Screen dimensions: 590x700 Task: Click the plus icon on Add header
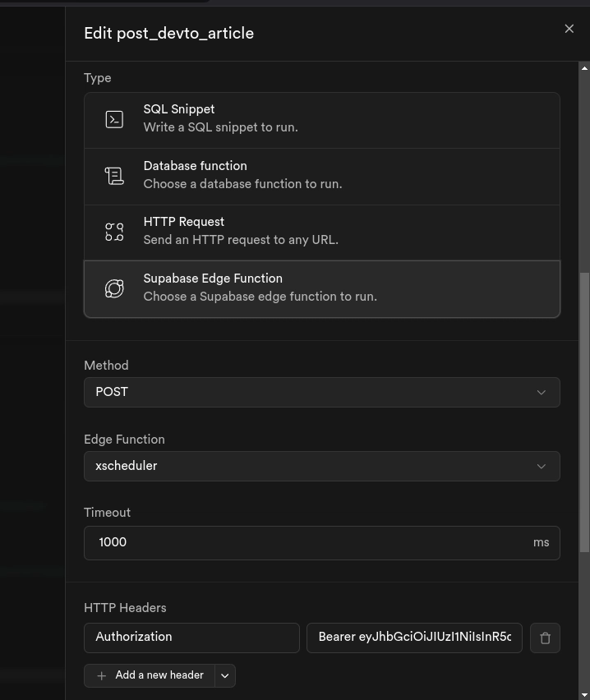tap(102, 675)
